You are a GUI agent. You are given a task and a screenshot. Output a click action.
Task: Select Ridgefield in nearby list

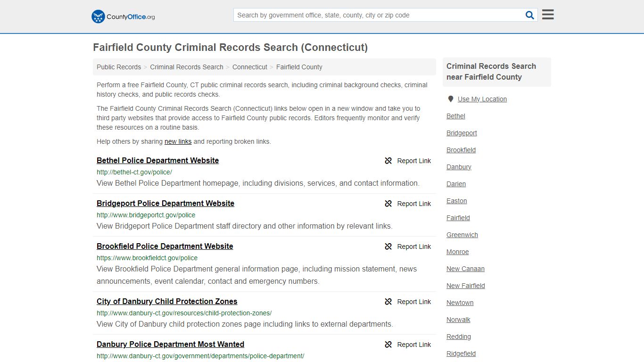461,354
